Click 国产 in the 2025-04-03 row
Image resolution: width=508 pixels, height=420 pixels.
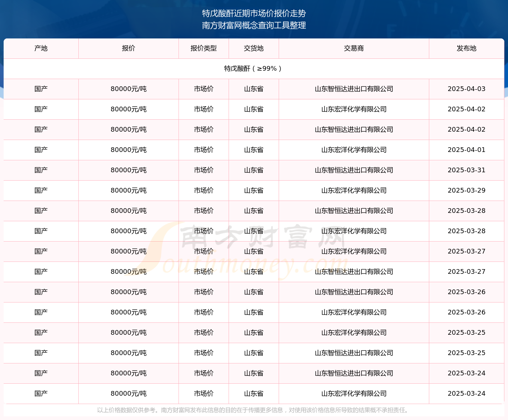click(41, 89)
